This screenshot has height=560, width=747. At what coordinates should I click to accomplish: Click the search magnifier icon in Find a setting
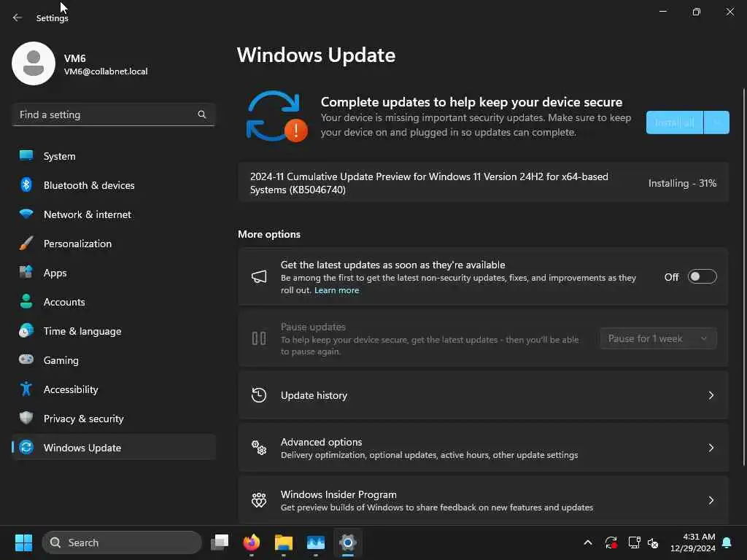[x=201, y=114]
